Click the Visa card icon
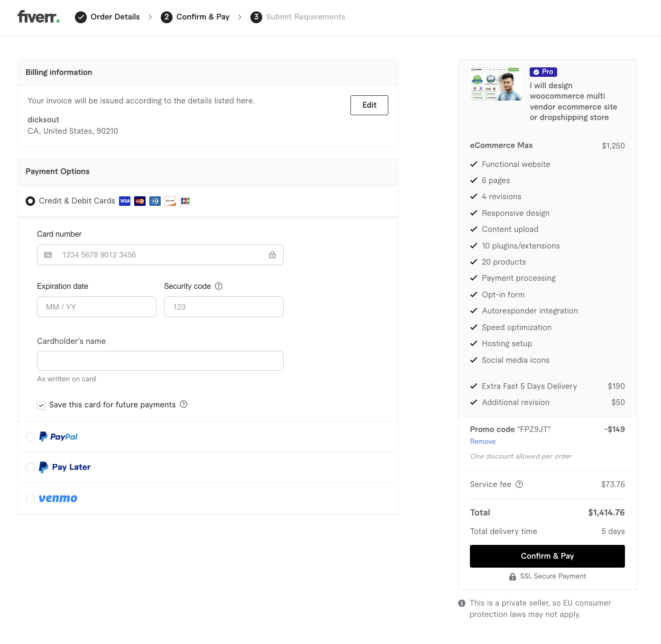 click(x=125, y=201)
